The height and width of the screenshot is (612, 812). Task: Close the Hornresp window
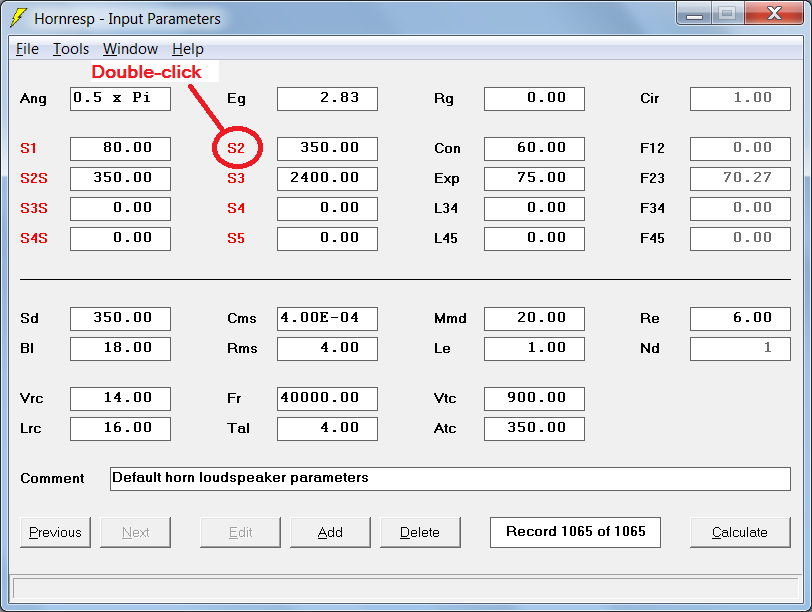click(x=774, y=13)
